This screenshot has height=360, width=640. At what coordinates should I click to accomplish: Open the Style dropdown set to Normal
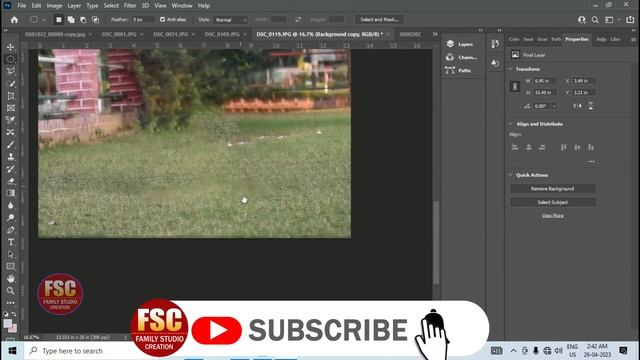click(231, 20)
